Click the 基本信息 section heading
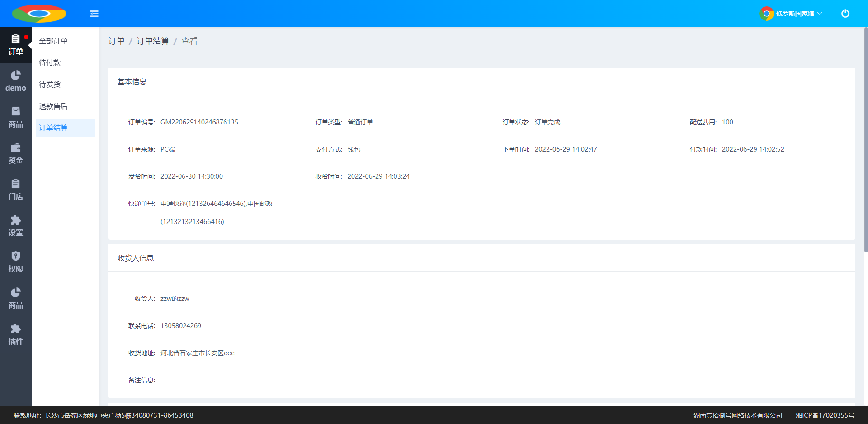Viewport: 868px width, 424px height. click(132, 81)
